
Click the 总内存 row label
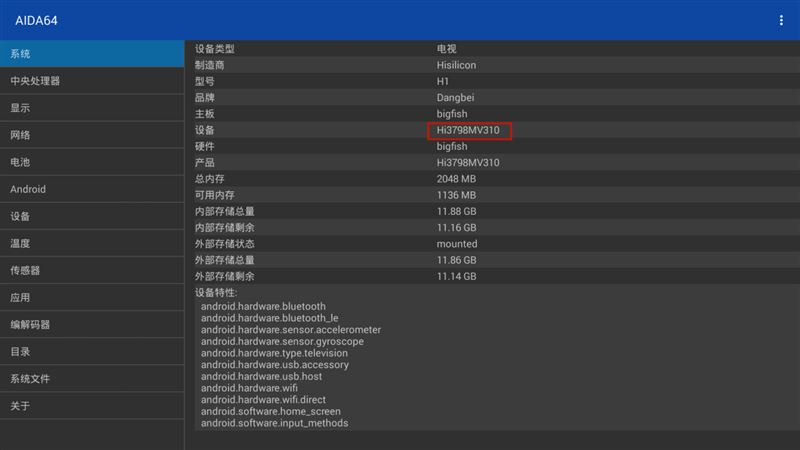210,179
